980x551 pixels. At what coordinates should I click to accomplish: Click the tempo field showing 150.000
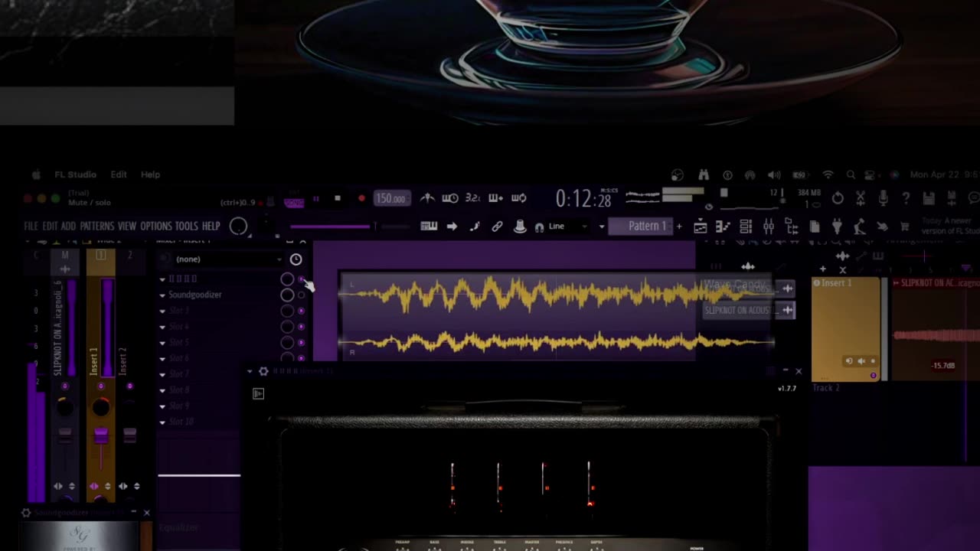click(391, 199)
